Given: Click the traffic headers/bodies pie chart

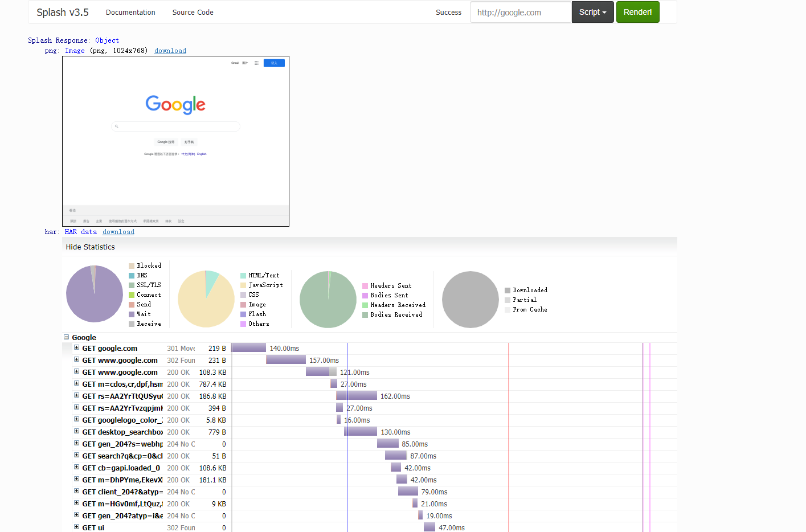Looking at the screenshot, I should 328,300.
